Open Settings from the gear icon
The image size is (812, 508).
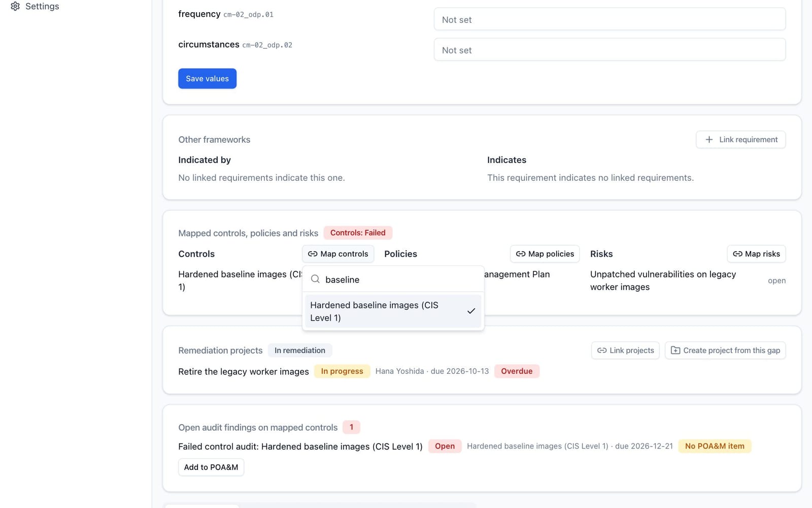point(15,6)
